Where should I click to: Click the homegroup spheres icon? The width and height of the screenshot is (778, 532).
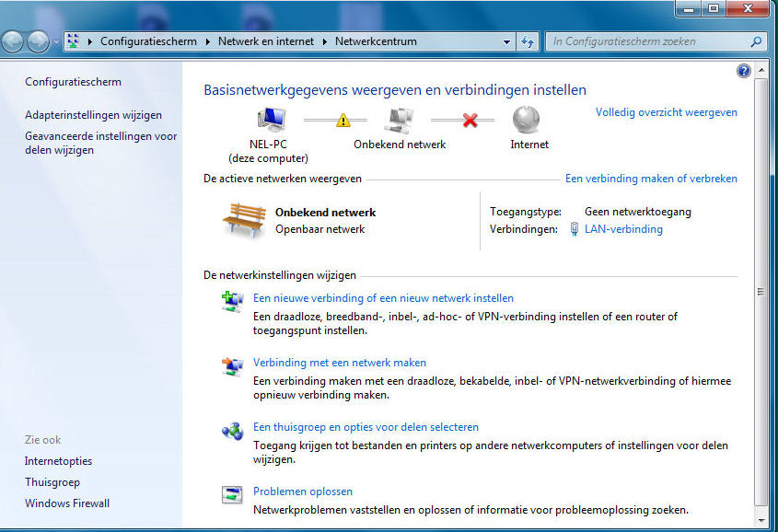click(x=232, y=432)
